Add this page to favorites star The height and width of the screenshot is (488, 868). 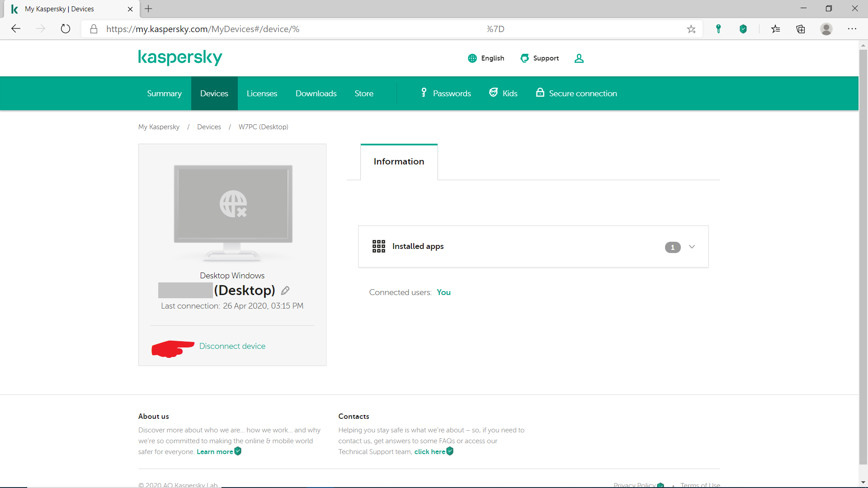click(x=691, y=29)
